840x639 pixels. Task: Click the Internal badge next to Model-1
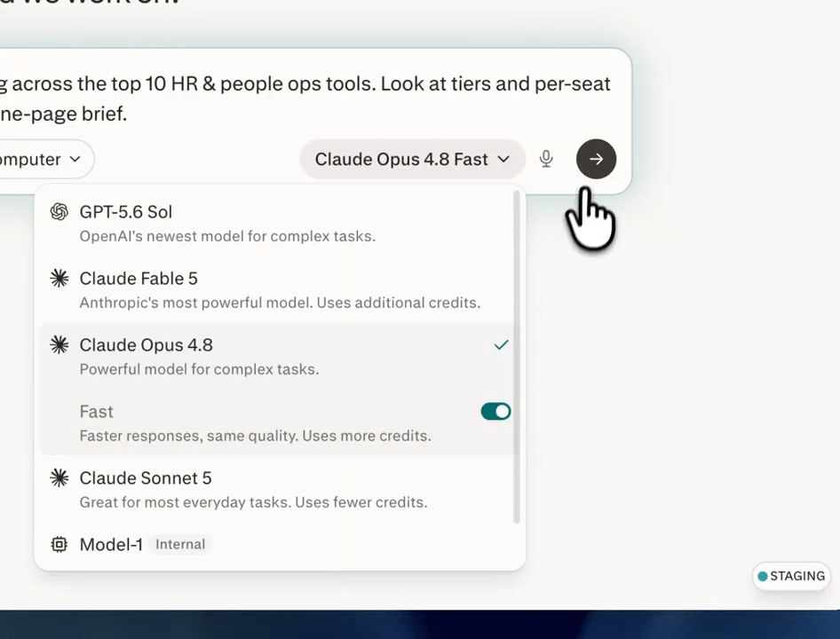point(180,544)
